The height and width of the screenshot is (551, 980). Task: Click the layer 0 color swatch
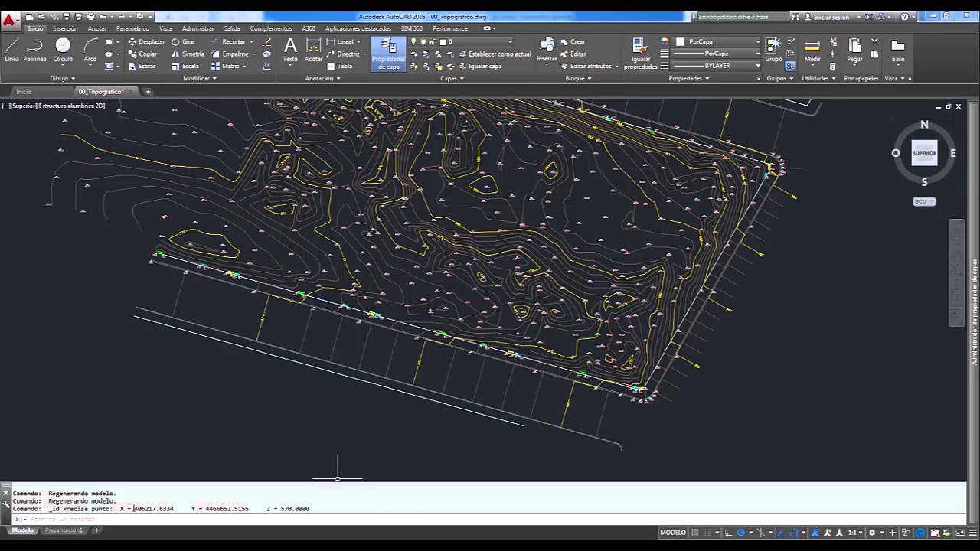pyautogui.click(x=443, y=42)
